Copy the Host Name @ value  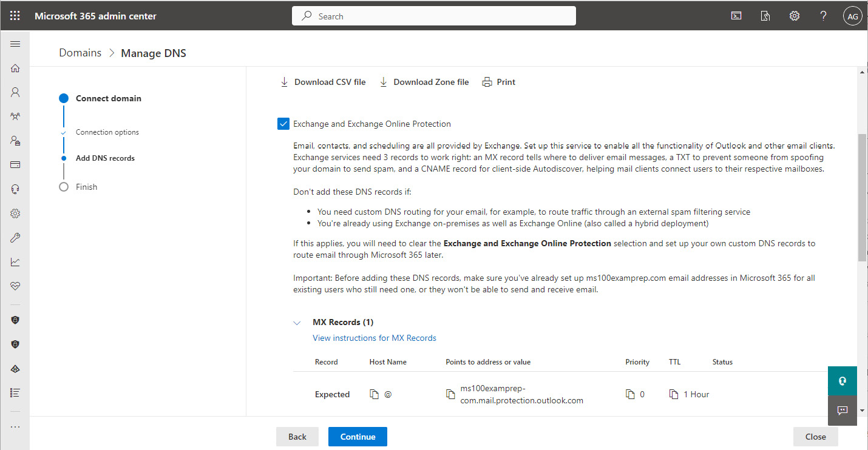(375, 394)
